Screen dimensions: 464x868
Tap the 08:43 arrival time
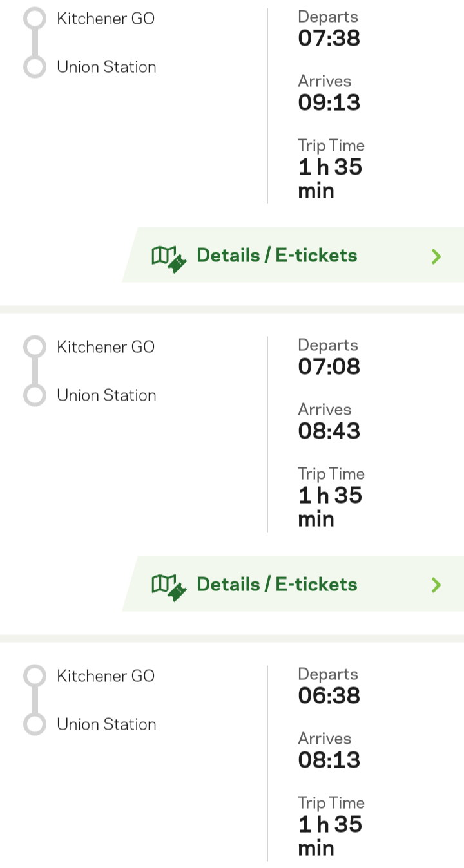tap(329, 431)
